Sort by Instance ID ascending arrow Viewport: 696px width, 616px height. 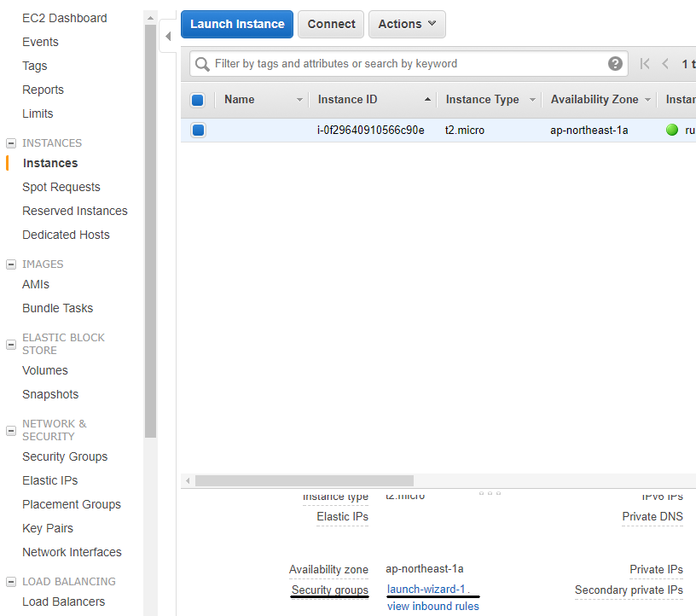click(x=427, y=100)
